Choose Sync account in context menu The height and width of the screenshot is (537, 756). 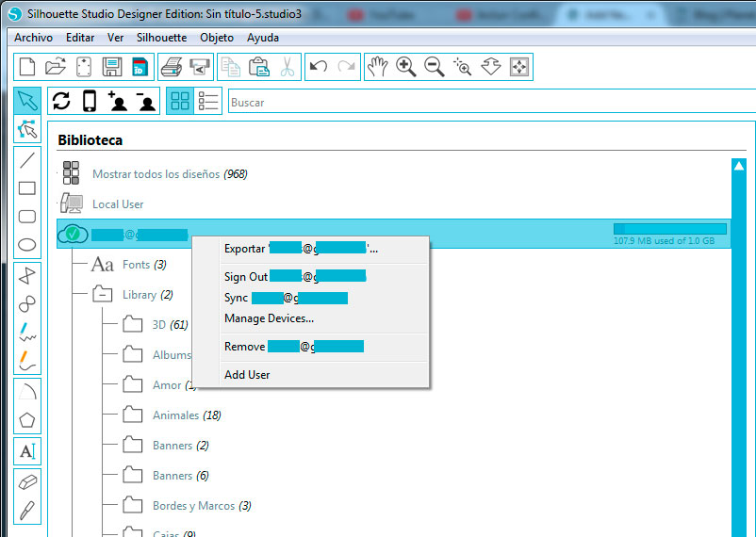[311, 298]
